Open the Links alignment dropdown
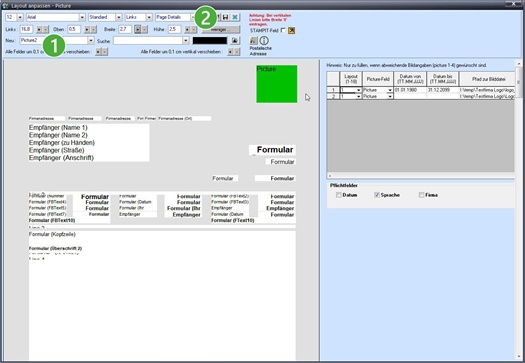This screenshot has width=525, height=363. (x=149, y=17)
